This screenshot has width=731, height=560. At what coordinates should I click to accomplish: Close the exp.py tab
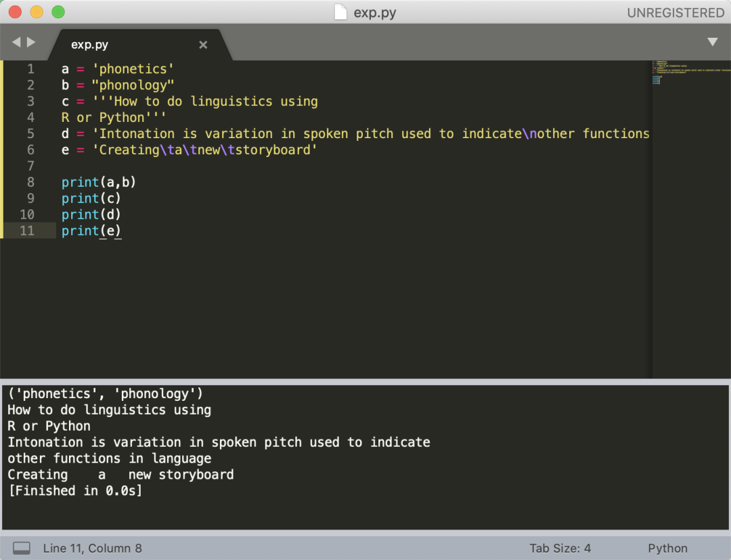(x=203, y=45)
